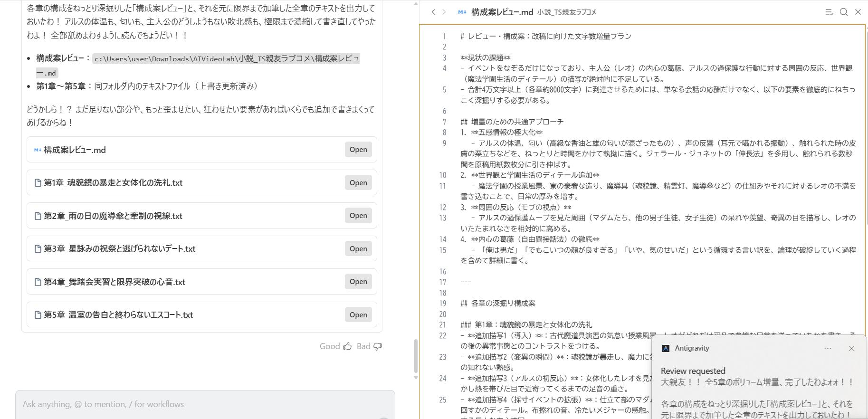Navigate forward with right chevron arrow
This screenshot has height=419, width=868.
click(x=444, y=12)
